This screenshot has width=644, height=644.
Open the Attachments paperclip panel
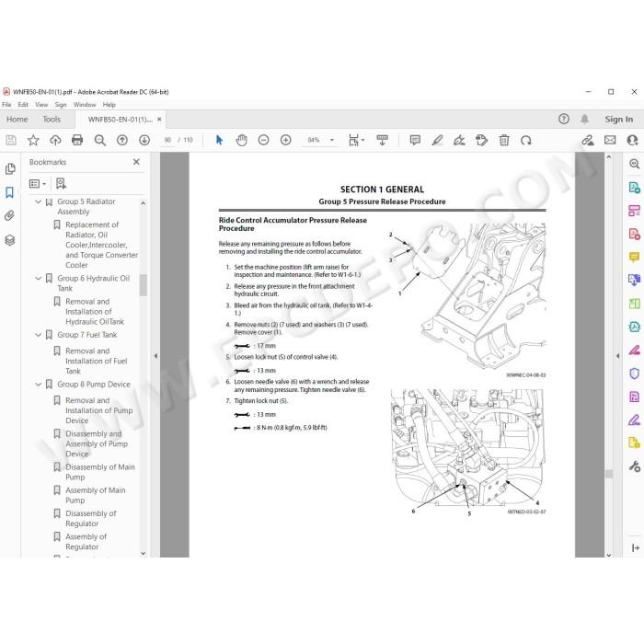click(x=9, y=215)
